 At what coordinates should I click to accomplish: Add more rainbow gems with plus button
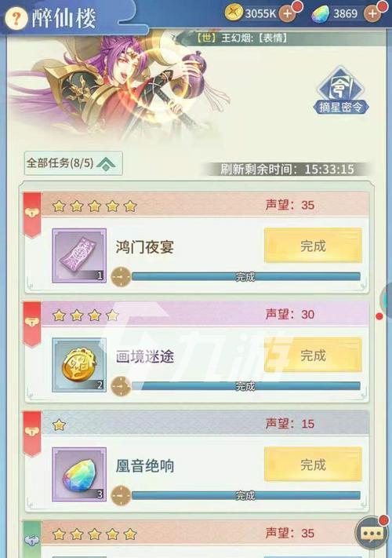tap(372, 14)
